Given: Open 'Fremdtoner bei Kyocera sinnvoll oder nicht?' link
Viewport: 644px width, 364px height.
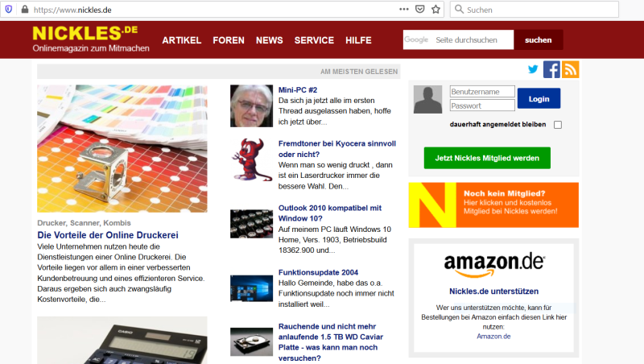Looking at the screenshot, I should point(337,149).
